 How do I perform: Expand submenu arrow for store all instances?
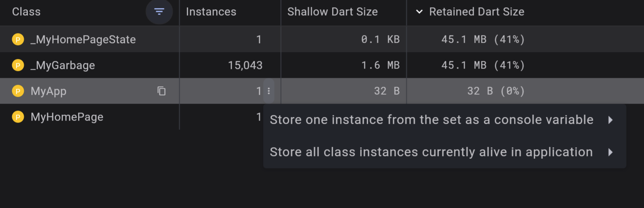pos(611,152)
